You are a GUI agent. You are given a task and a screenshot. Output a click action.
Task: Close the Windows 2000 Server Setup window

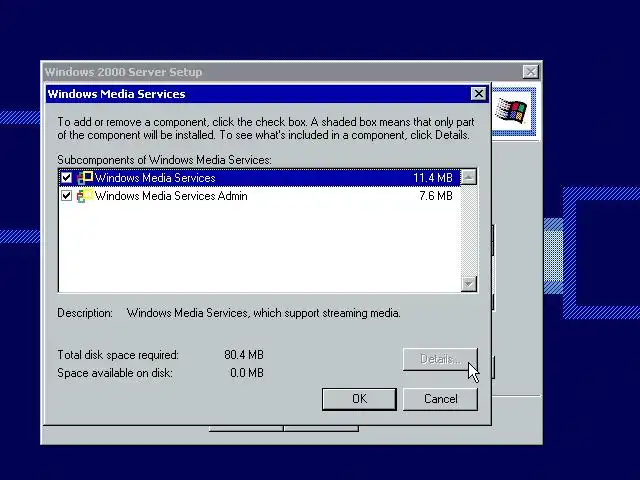tap(531, 72)
